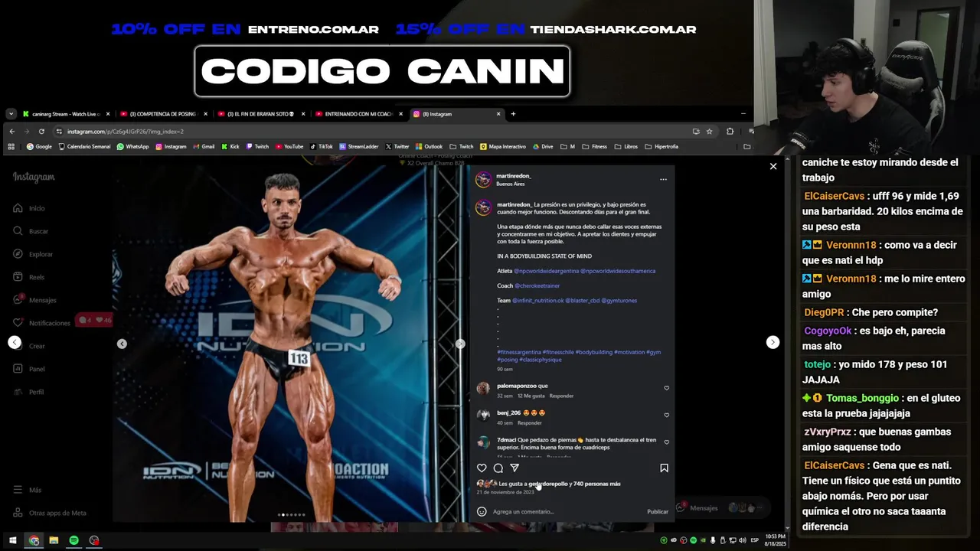Open post options three-dot menu
The image size is (980, 551).
point(663,179)
